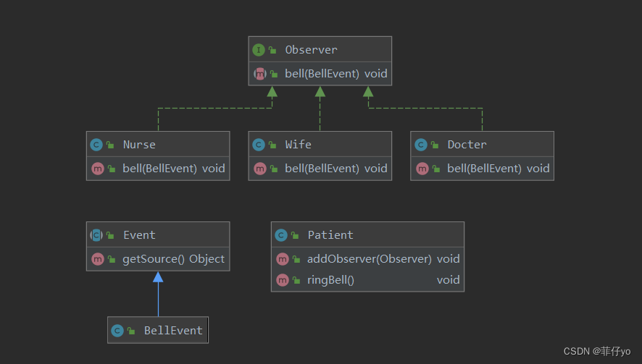Click the class icon next to Nurse
Image resolution: width=642 pixels, height=364 pixels.
coord(96,145)
